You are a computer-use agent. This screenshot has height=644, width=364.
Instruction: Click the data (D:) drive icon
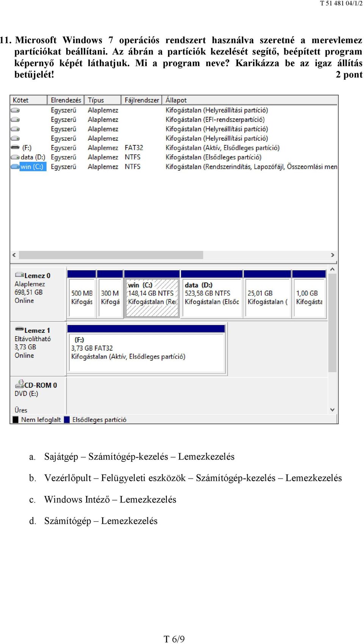point(15,157)
